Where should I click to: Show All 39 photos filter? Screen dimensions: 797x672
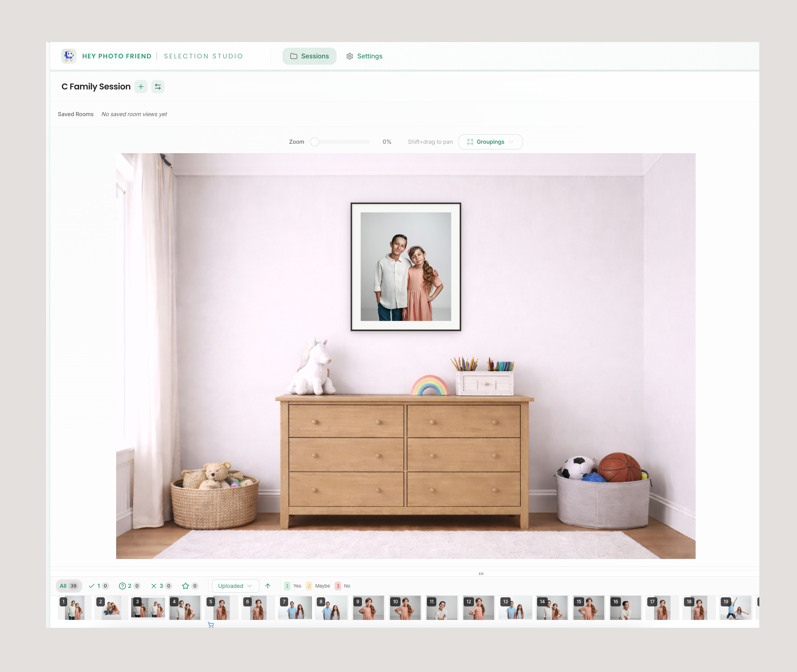tap(68, 586)
